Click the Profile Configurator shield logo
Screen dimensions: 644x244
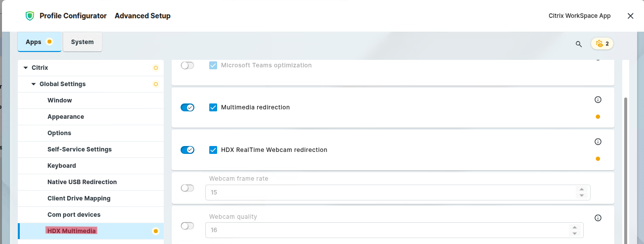point(30,16)
